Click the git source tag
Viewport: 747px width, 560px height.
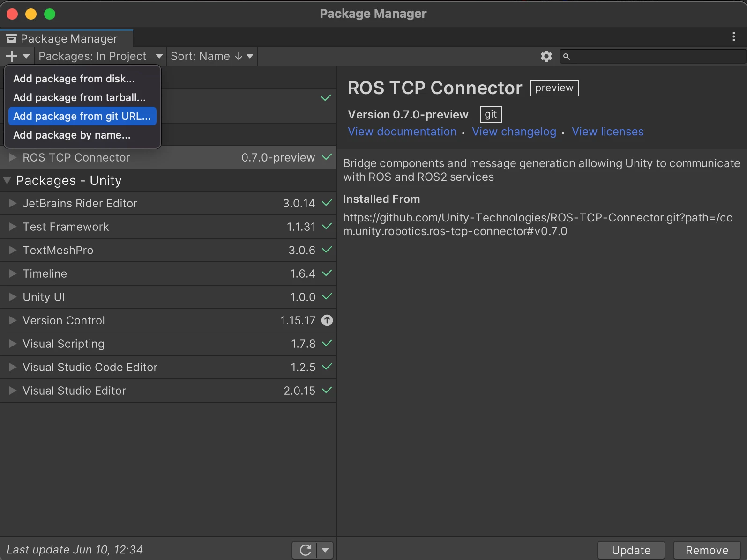coord(491,114)
